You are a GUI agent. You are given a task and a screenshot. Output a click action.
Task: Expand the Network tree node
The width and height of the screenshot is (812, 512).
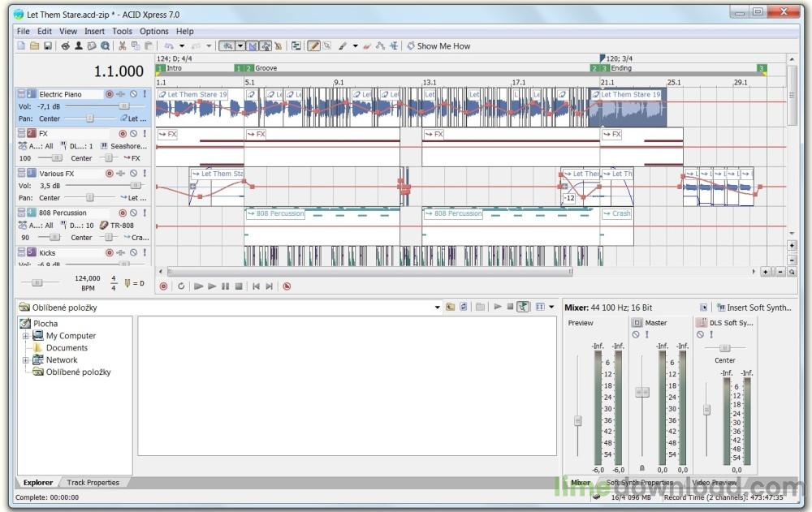coord(26,360)
